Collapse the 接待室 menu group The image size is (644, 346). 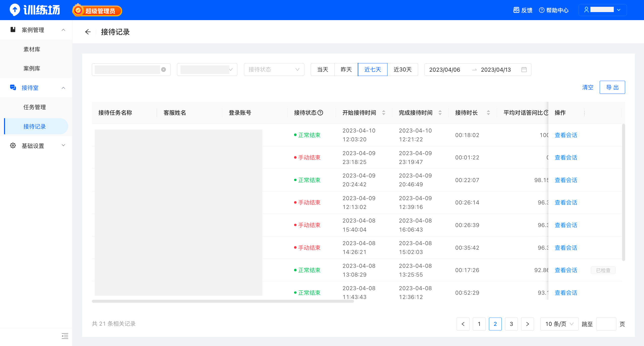(x=36, y=88)
